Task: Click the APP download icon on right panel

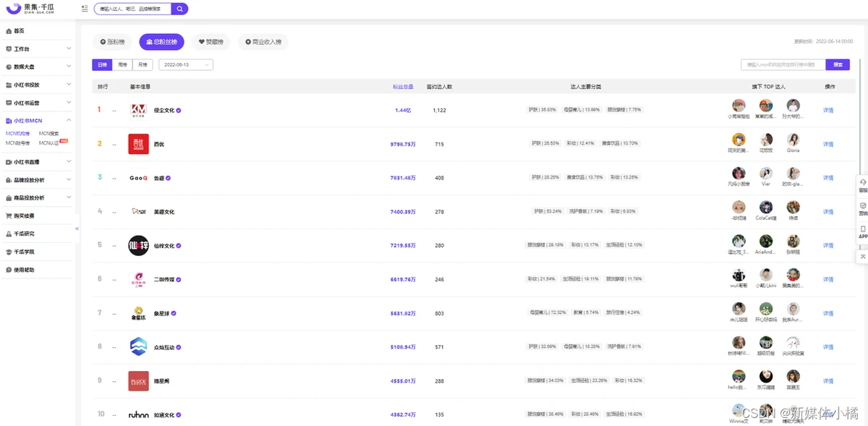Action: tap(862, 231)
